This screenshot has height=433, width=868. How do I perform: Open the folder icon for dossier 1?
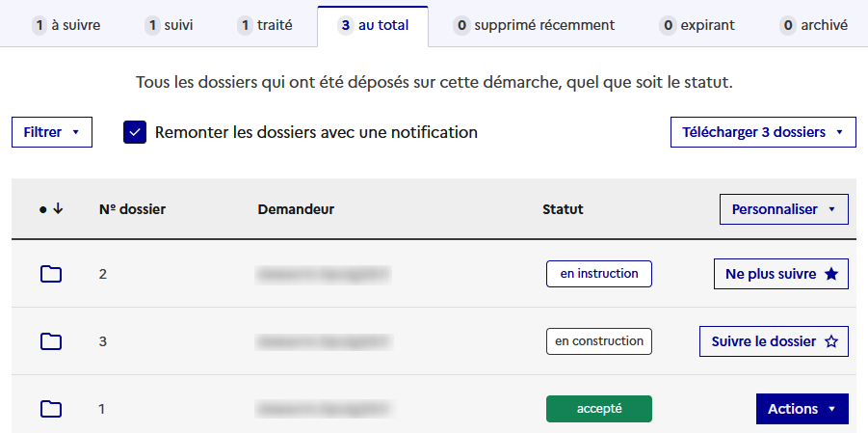(51, 409)
